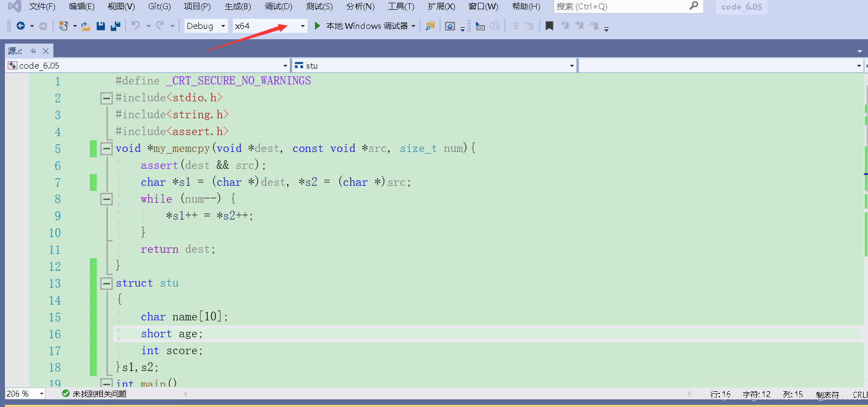Open the 文件(F) menu

(43, 7)
